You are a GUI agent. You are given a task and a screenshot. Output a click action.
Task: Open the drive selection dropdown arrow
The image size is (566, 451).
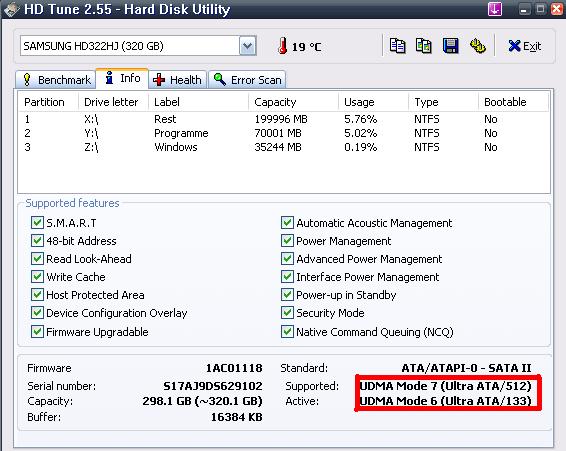(248, 46)
